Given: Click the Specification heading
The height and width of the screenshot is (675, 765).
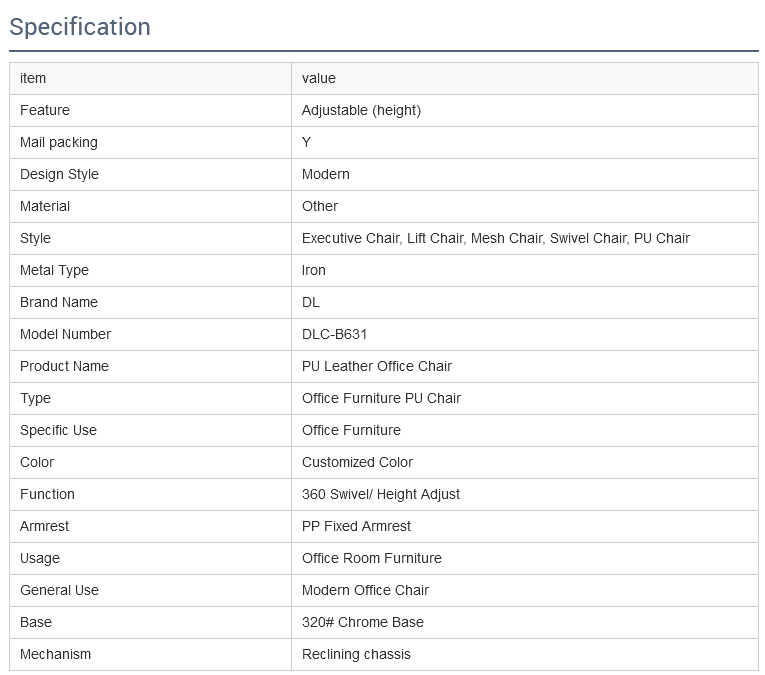Looking at the screenshot, I should (80, 27).
